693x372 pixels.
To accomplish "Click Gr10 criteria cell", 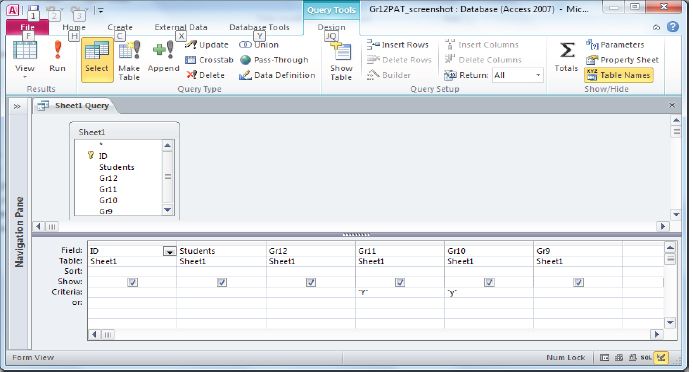I will coord(489,292).
